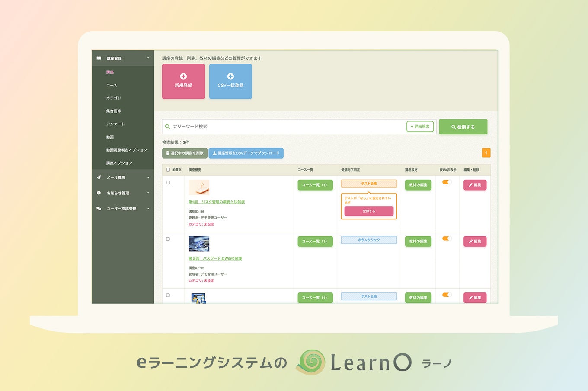Click the フリーワード検索 input field
The width and height of the screenshot is (588, 391).
[284, 127]
